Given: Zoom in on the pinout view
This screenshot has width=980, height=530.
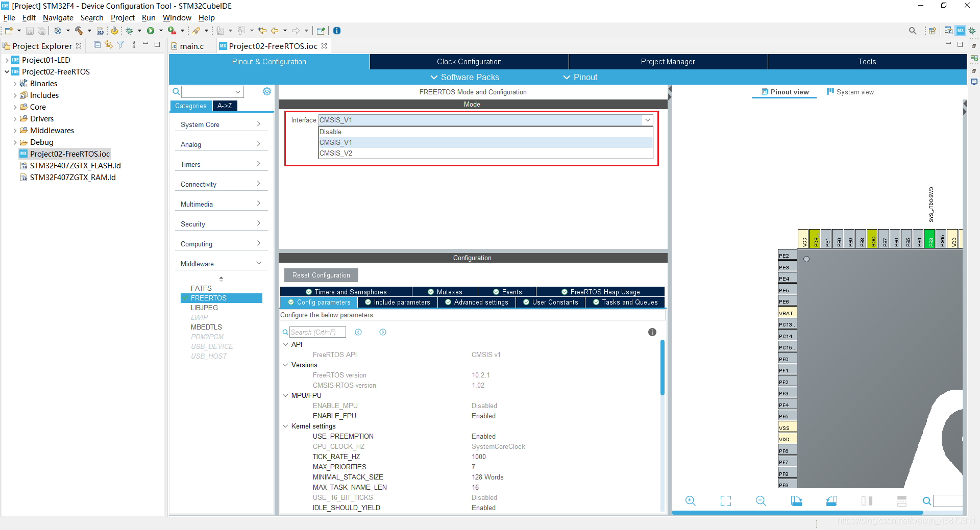Looking at the screenshot, I should click(x=691, y=501).
